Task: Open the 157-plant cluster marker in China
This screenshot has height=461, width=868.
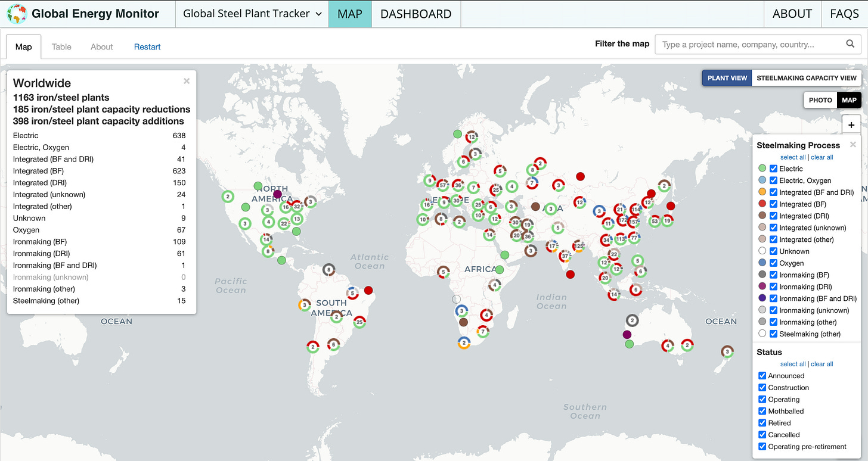Action: click(633, 222)
